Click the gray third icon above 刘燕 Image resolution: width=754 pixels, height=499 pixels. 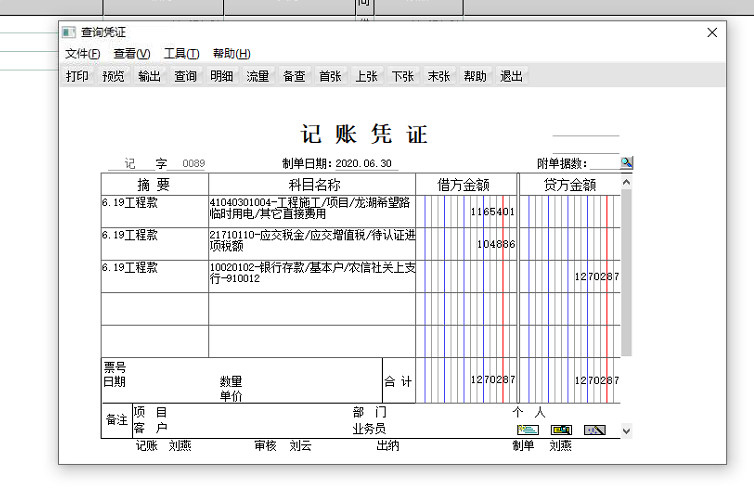point(594,430)
